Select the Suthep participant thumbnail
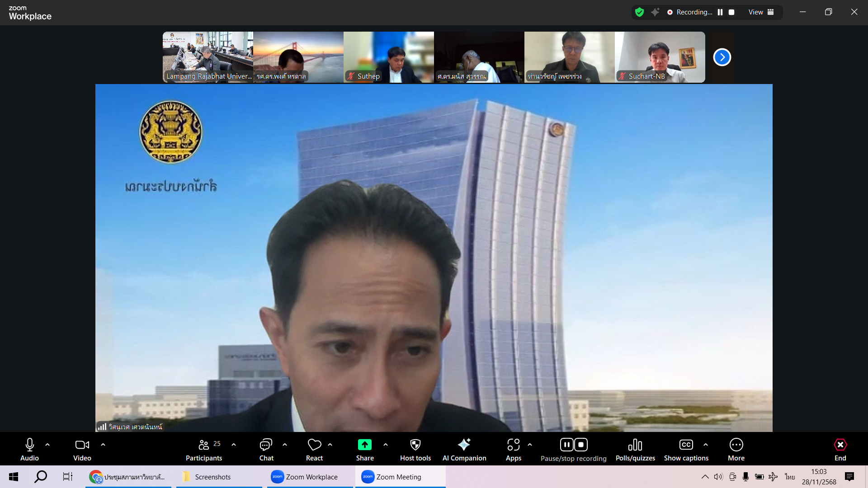The image size is (868, 488). pyautogui.click(x=388, y=56)
